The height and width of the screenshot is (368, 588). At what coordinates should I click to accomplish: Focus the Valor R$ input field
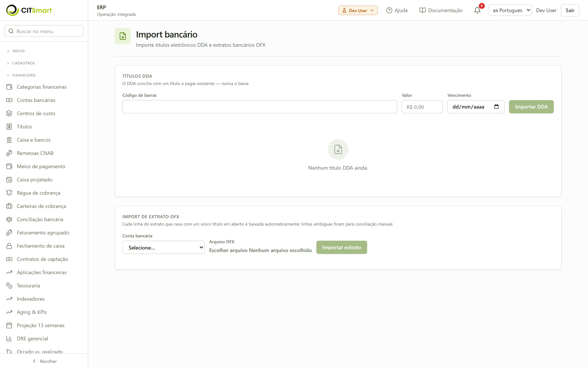pyautogui.click(x=422, y=107)
